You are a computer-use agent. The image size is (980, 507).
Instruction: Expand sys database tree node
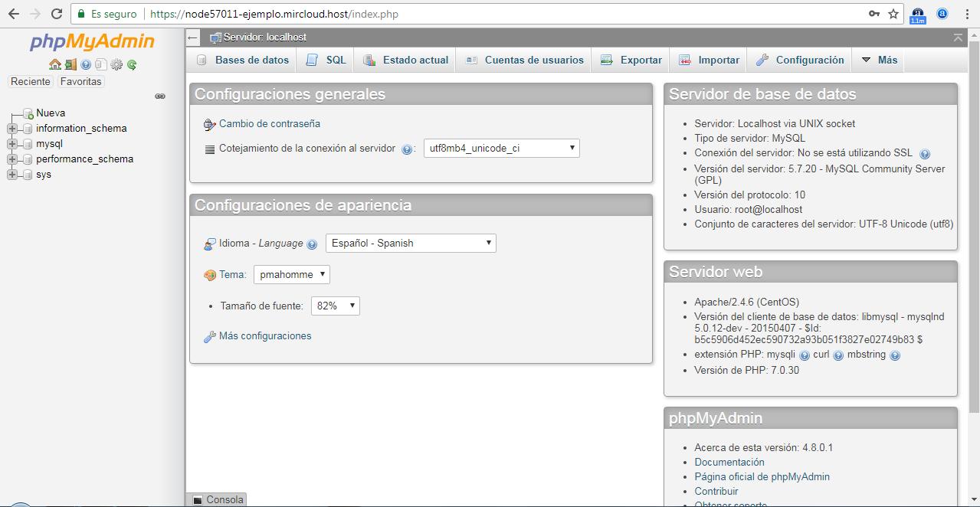pos(11,175)
